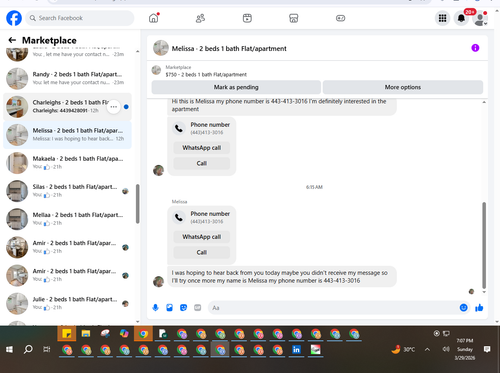Expand the system tray hidden icons chevron
The image size is (500, 373).
pos(427,349)
